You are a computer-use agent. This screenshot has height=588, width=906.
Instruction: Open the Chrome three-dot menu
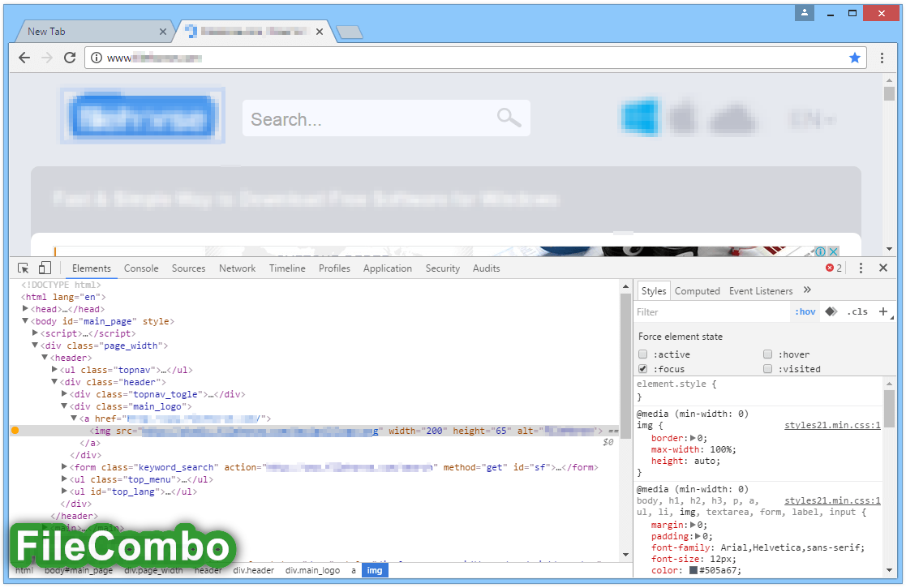[x=882, y=58]
